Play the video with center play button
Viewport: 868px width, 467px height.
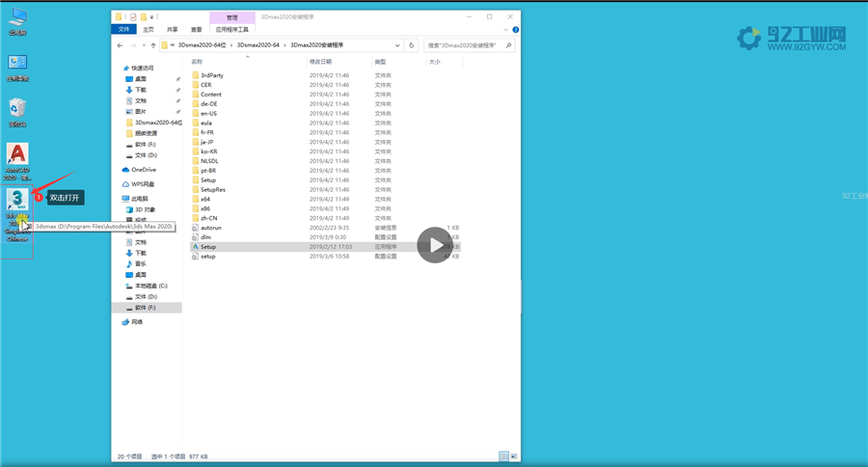click(435, 245)
